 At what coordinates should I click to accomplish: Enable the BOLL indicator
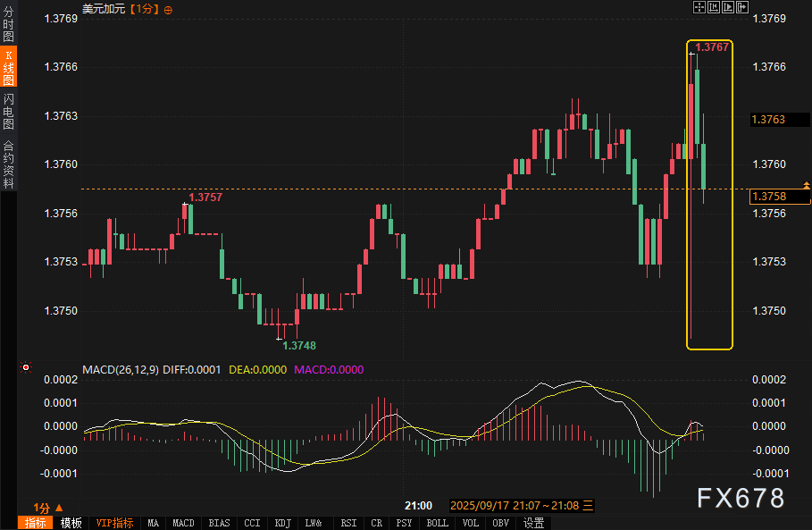(437, 523)
